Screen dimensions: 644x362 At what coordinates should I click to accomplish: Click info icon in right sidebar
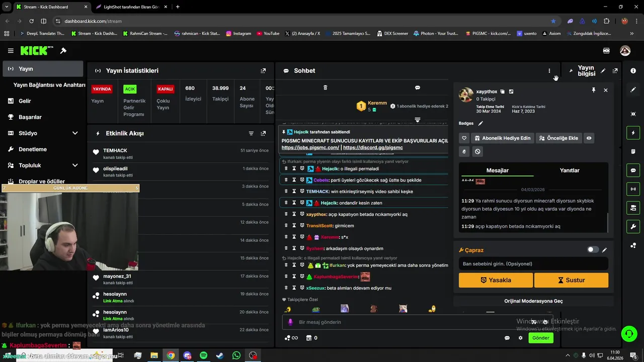[633, 71]
